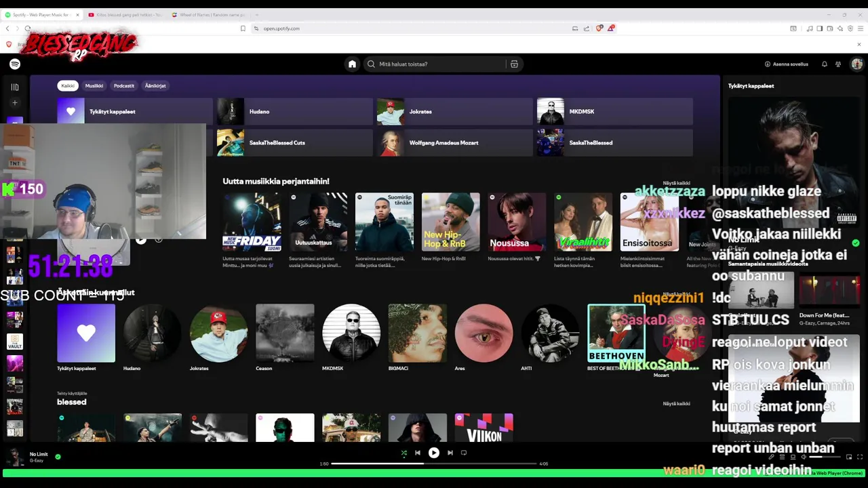This screenshot has height=488, width=868.
Task: Open the Hudano shortcut tile
Action: point(294,111)
